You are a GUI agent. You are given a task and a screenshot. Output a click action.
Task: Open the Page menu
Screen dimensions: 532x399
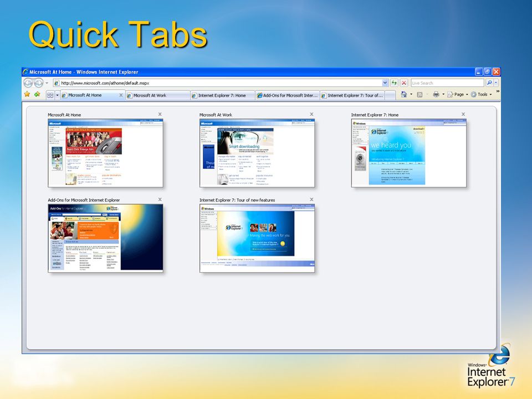[458, 94]
